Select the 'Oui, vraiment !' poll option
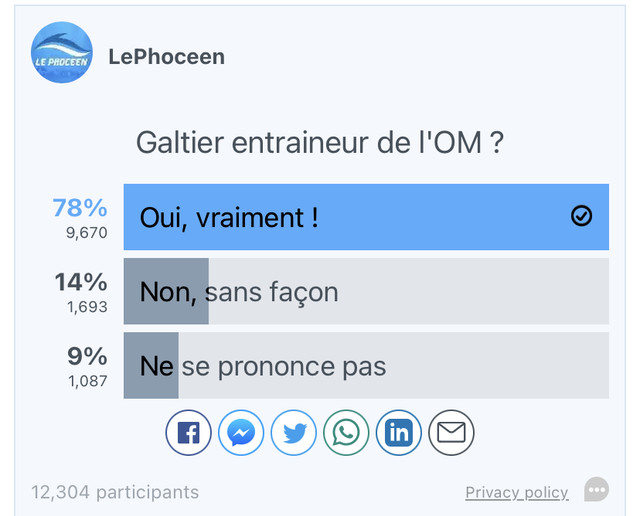This screenshot has height=516, width=640. coord(366,217)
